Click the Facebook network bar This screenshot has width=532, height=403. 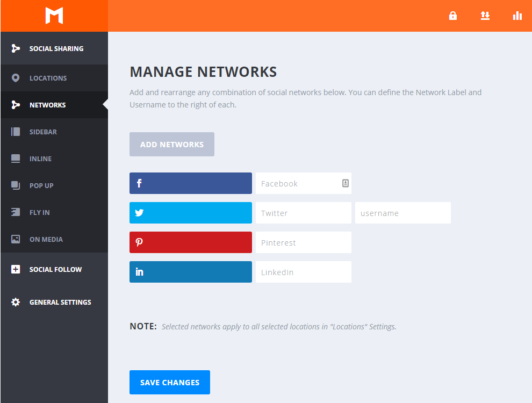(190, 183)
